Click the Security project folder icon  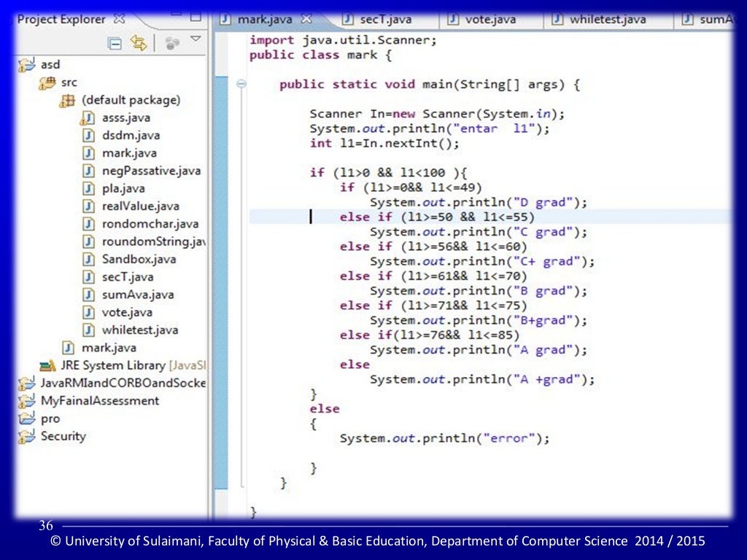pos(27,437)
